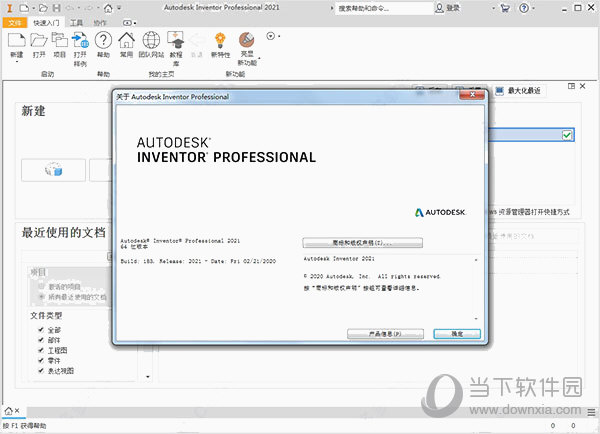The image size is (600, 434).
Task: Select 所有最近使用的文档 radio option
Action: click(x=41, y=297)
